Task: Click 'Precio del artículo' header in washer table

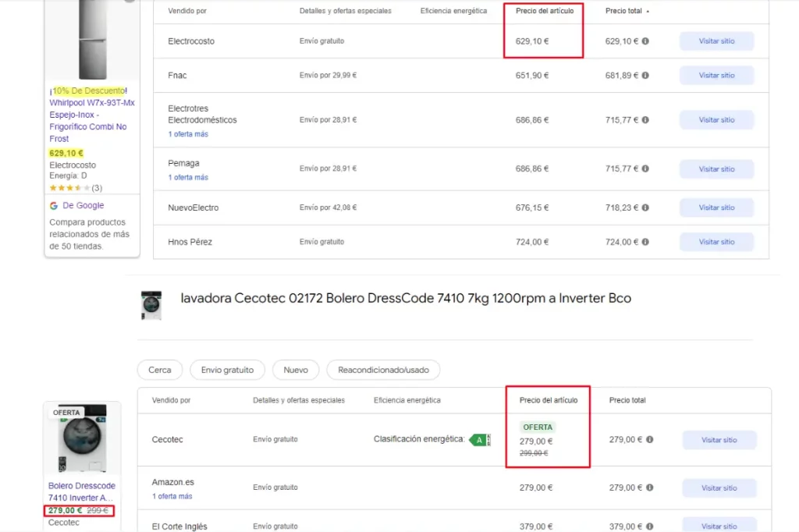Action: (x=549, y=400)
